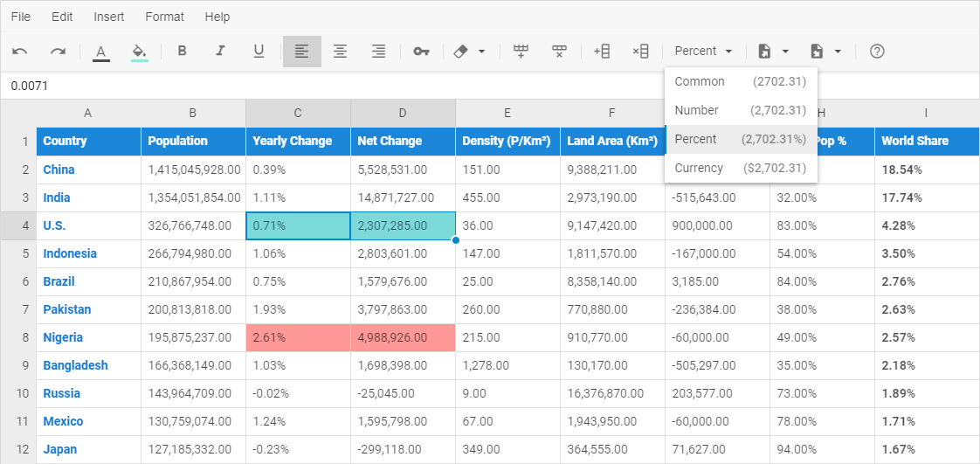980x464 pixels.
Task: Click the remove row icon
Action: coord(559,52)
